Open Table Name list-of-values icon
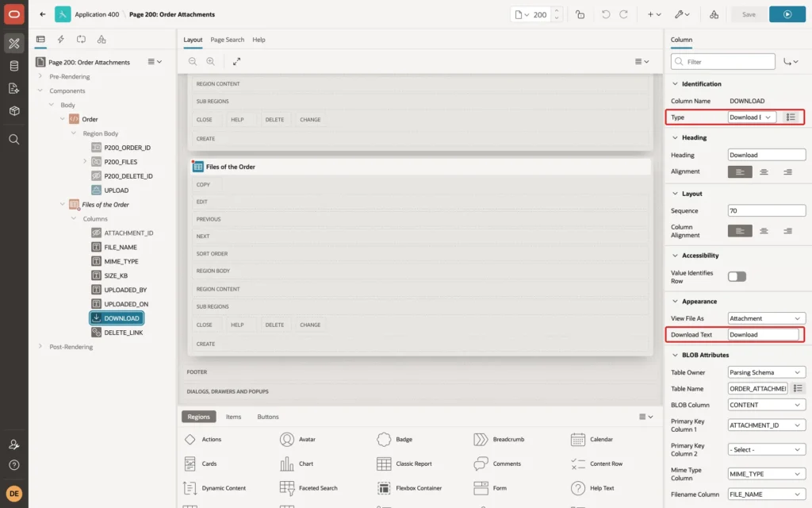 pos(798,388)
